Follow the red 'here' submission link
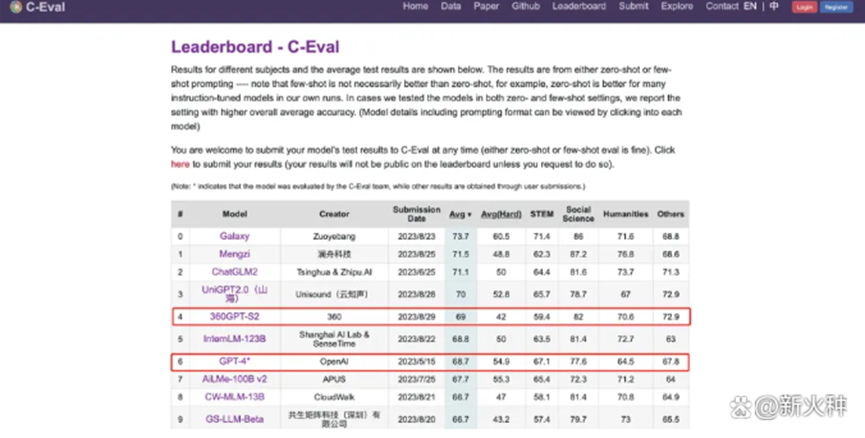865x438 pixels. [x=180, y=164]
